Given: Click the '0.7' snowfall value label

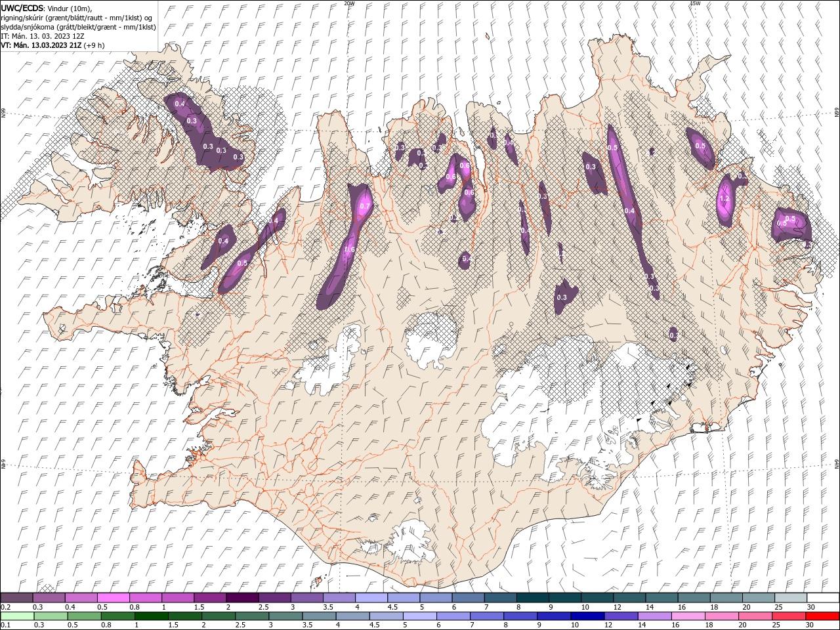Looking at the screenshot, I should click(365, 207).
